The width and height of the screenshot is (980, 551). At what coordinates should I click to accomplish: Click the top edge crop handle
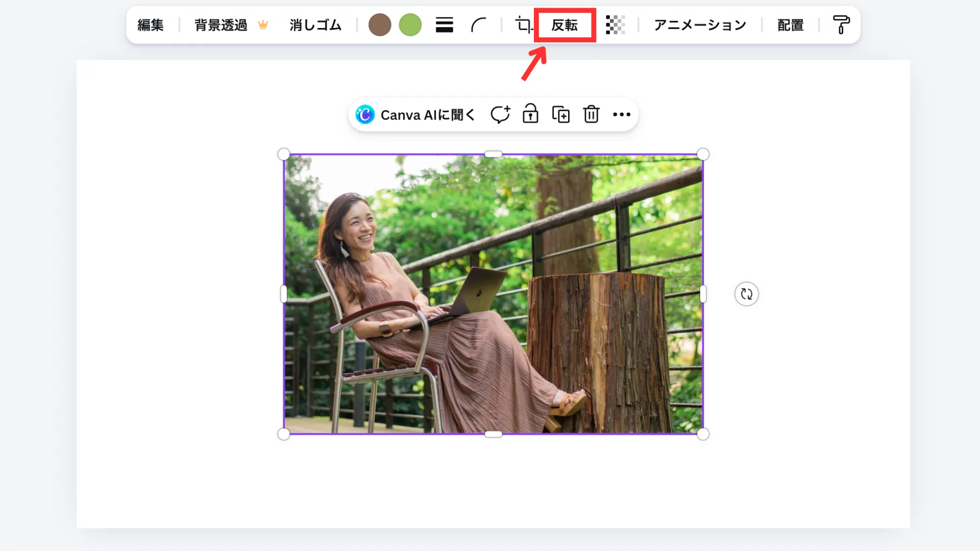pyautogui.click(x=493, y=154)
